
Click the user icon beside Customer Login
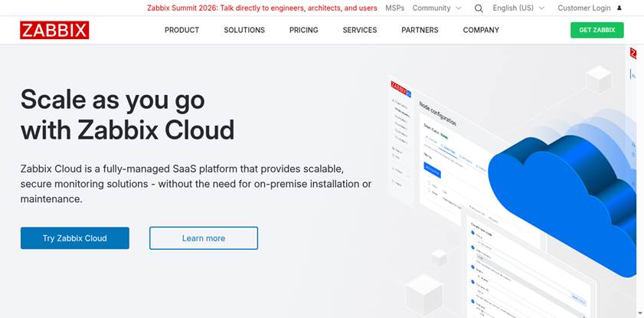pyautogui.click(x=619, y=8)
